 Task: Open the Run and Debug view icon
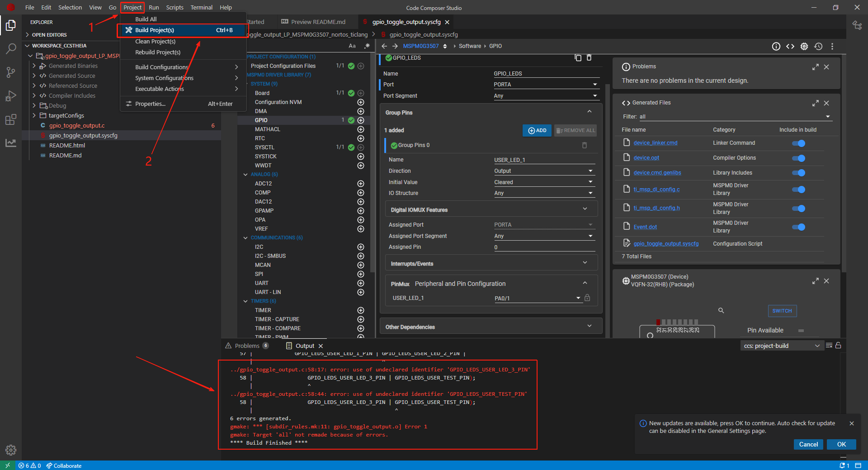[11, 96]
